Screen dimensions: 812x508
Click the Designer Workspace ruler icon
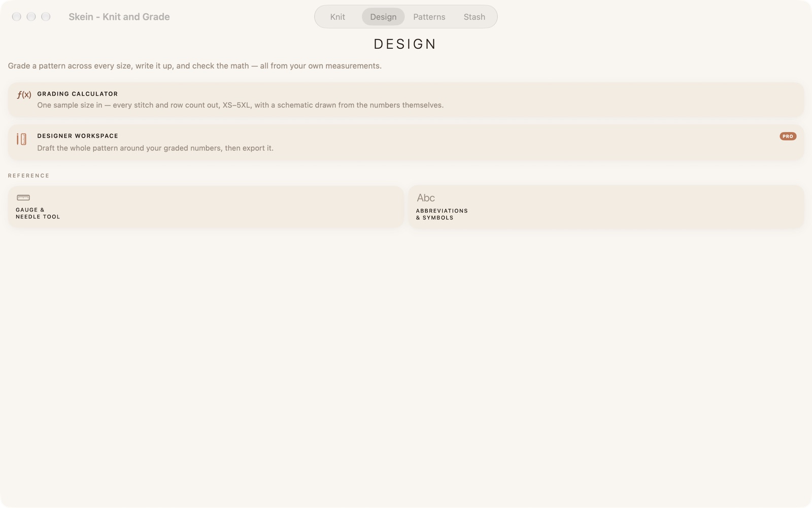click(21, 139)
